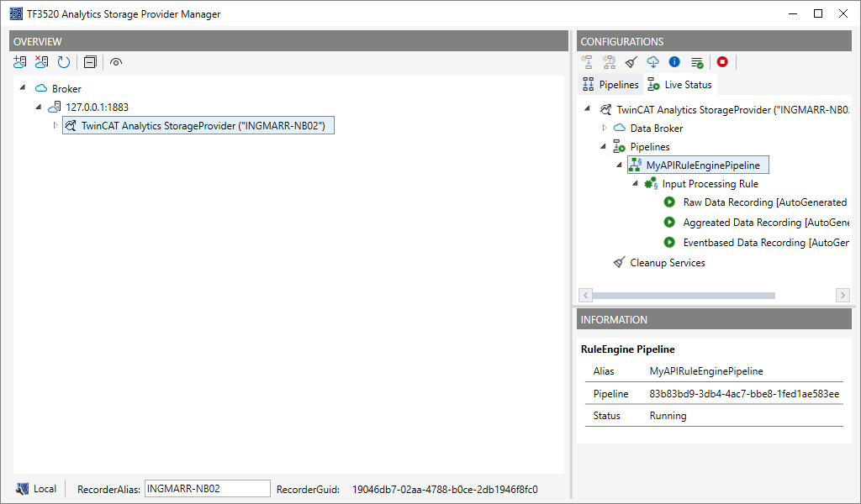Screen dimensions: 861x504
Task: Click the cloud download icon in Configurations toolbar
Action: tap(652, 62)
